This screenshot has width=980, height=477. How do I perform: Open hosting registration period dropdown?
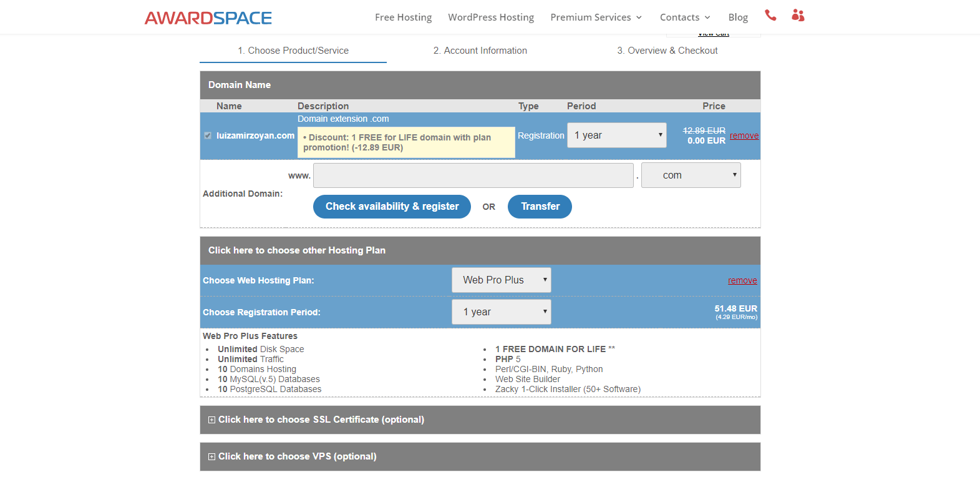501,312
